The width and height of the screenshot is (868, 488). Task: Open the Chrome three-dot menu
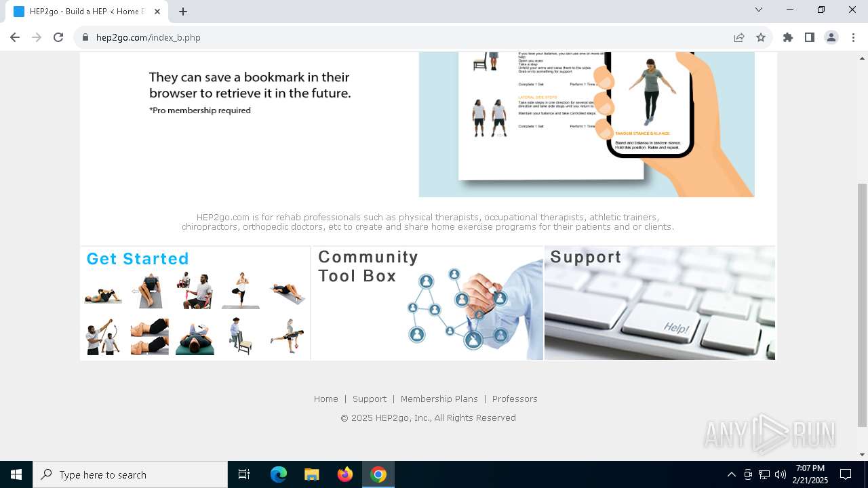click(x=853, y=37)
